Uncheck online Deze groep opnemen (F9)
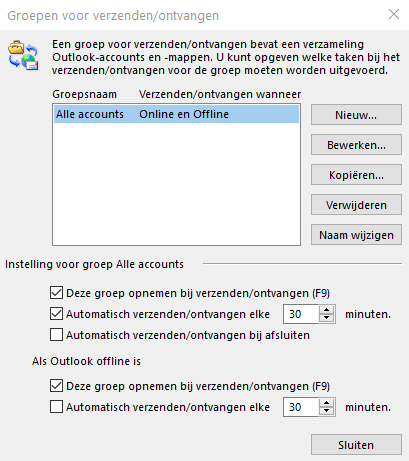 [x=56, y=293]
